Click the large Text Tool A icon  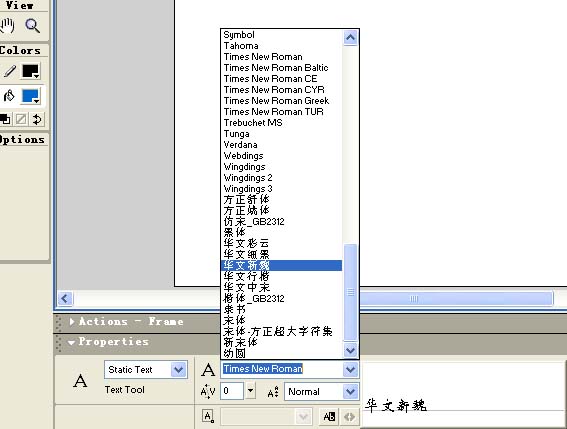tap(80, 381)
